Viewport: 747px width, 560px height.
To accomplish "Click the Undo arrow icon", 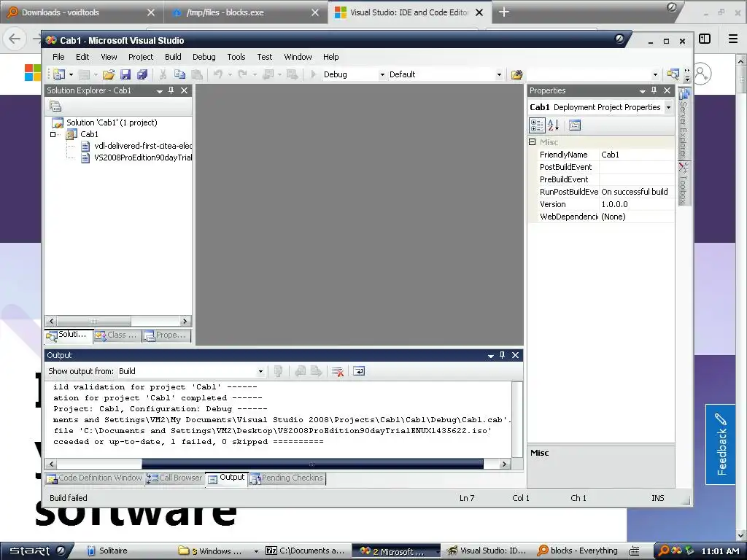I will coord(217,74).
